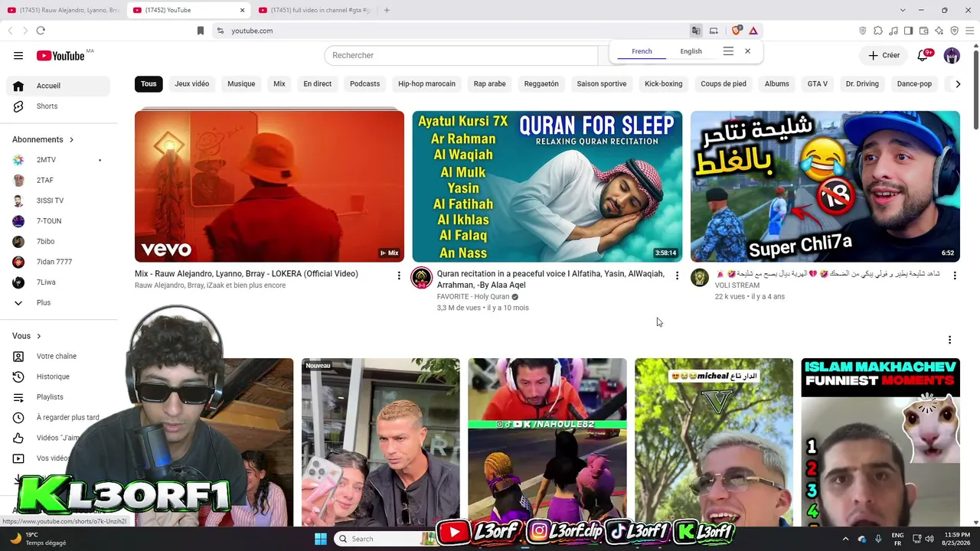The image size is (980, 551).
Task: Open the Leo AI sparkle icon
Action: [939, 31]
